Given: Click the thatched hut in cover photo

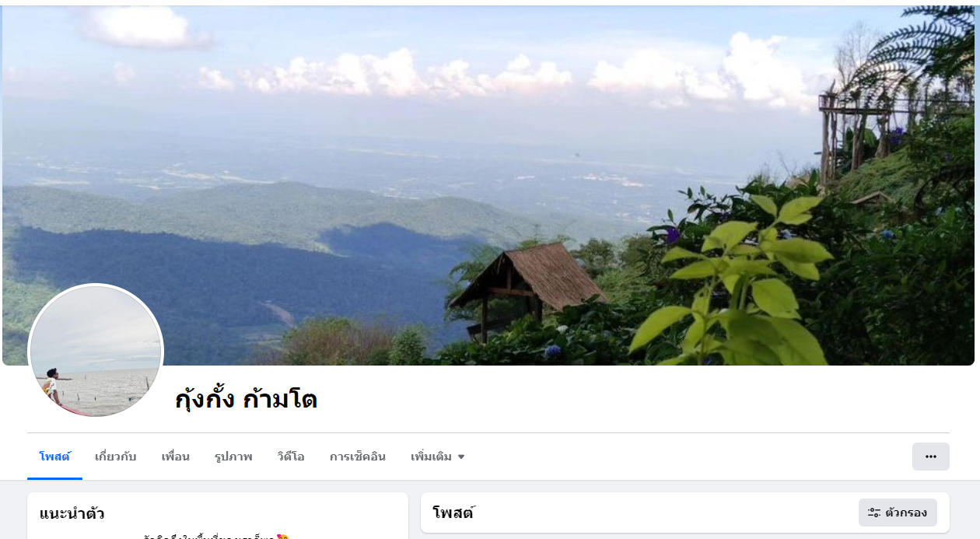Looking at the screenshot, I should [x=528, y=282].
